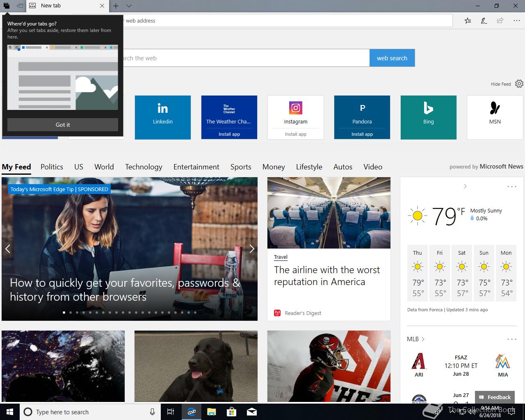The height and width of the screenshot is (420, 525).
Task: Click the web search button
Action: pos(392,58)
